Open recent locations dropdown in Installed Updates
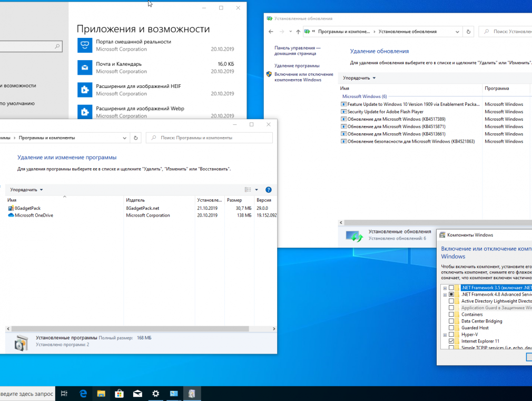Screen dimensions: 532x401 290,32
